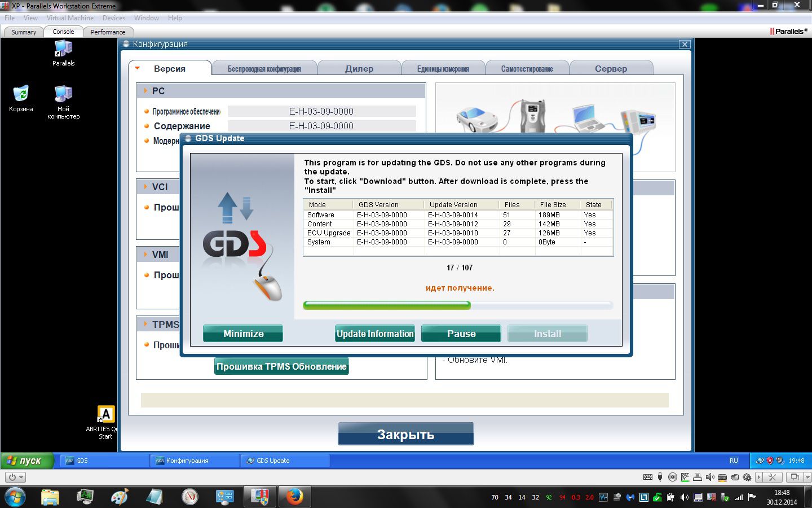Select the Единицы измерения tab

click(443, 69)
